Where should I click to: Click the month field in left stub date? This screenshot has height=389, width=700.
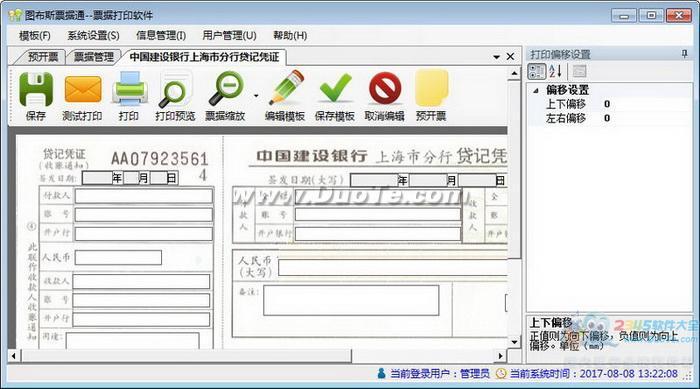pyautogui.click(x=131, y=178)
